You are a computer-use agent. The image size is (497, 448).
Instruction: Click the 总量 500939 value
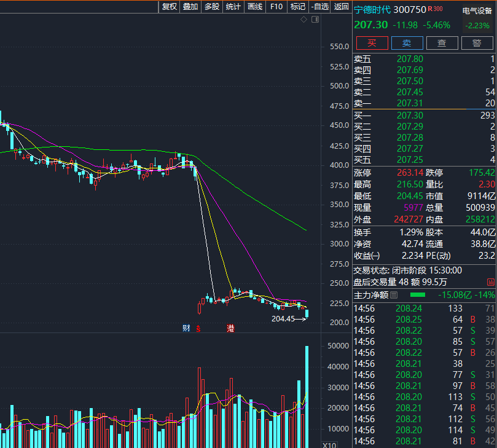tap(480, 208)
